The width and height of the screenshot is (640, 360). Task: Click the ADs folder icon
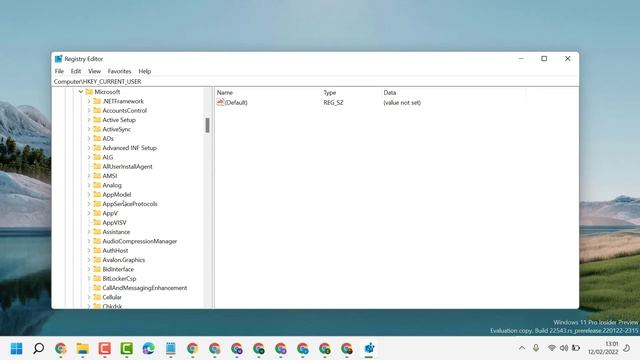point(97,138)
